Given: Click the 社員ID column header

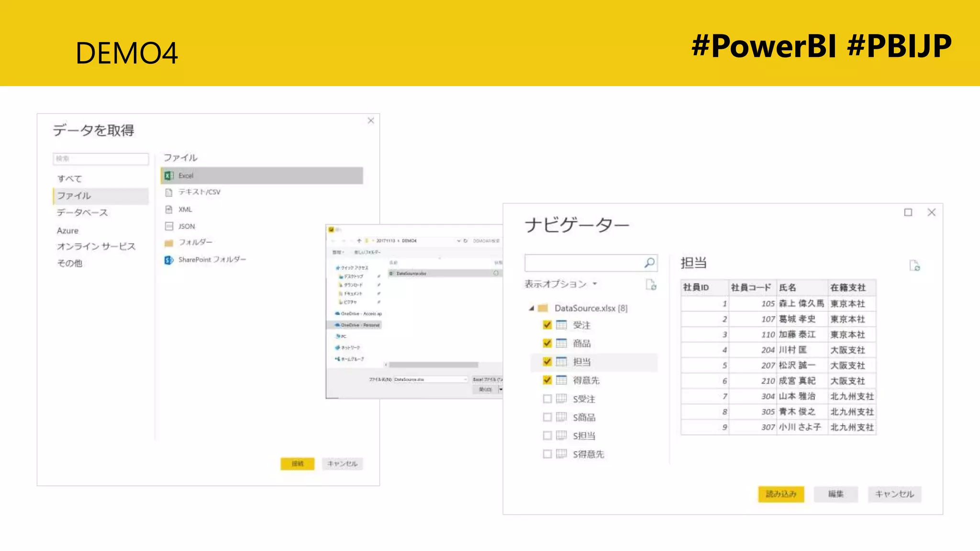Looking at the screenshot, I should pos(704,287).
